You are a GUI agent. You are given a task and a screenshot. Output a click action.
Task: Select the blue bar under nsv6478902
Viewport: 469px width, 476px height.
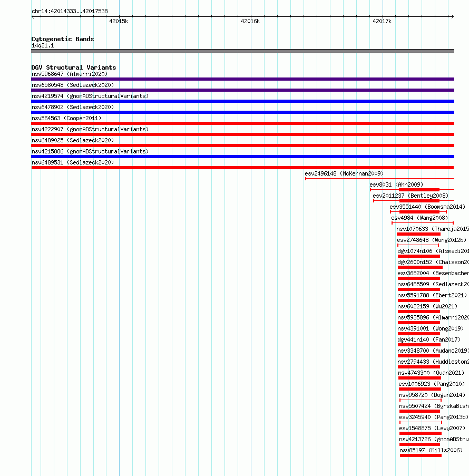tap(242, 112)
